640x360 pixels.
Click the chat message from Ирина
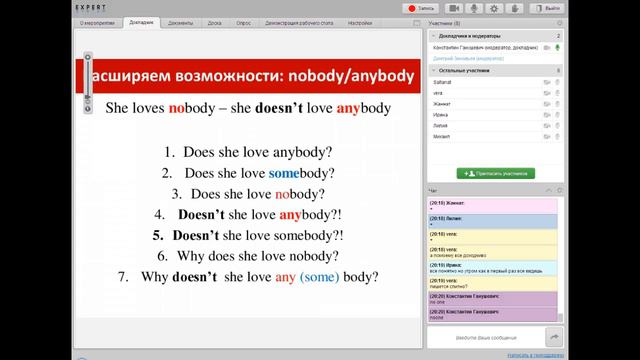click(x=493, y=268)
